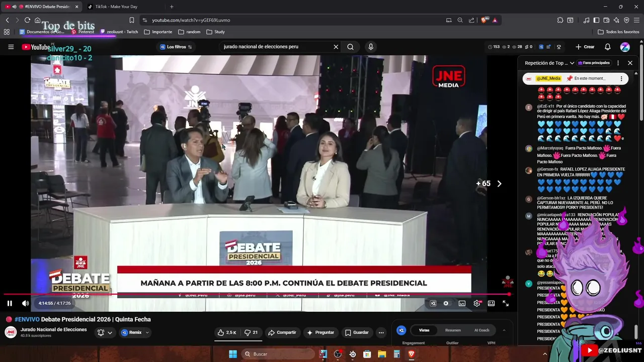The image size is (644, 362).
Task: Open Todos los favoritos folder
Action: [x=618, y=32]
